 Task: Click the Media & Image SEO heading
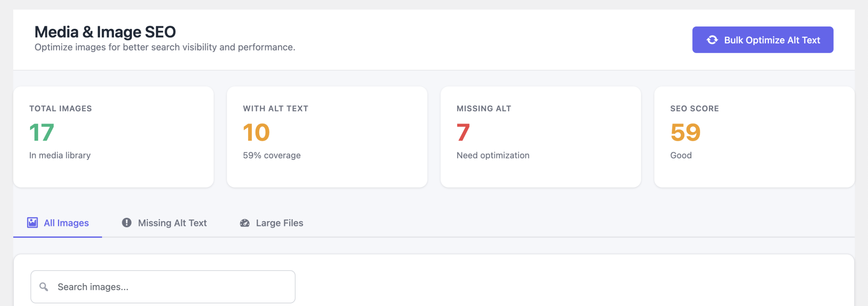pos(105,32)
